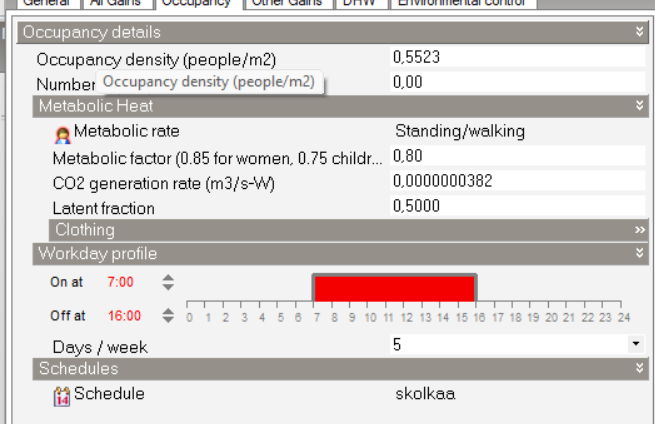Edit the Latent fraction value 0,5000
Viewport: 655px width, 424px height.
coord(518,206)
